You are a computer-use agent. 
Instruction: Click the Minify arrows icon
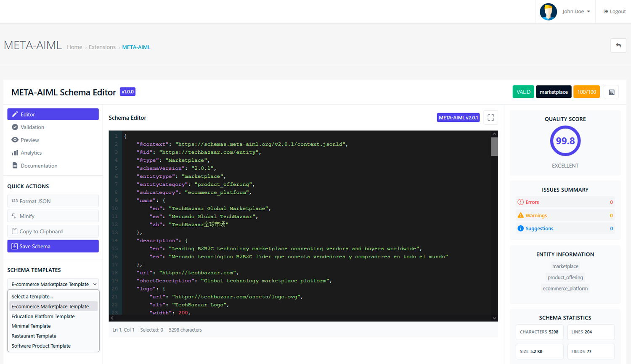point(14,216)
